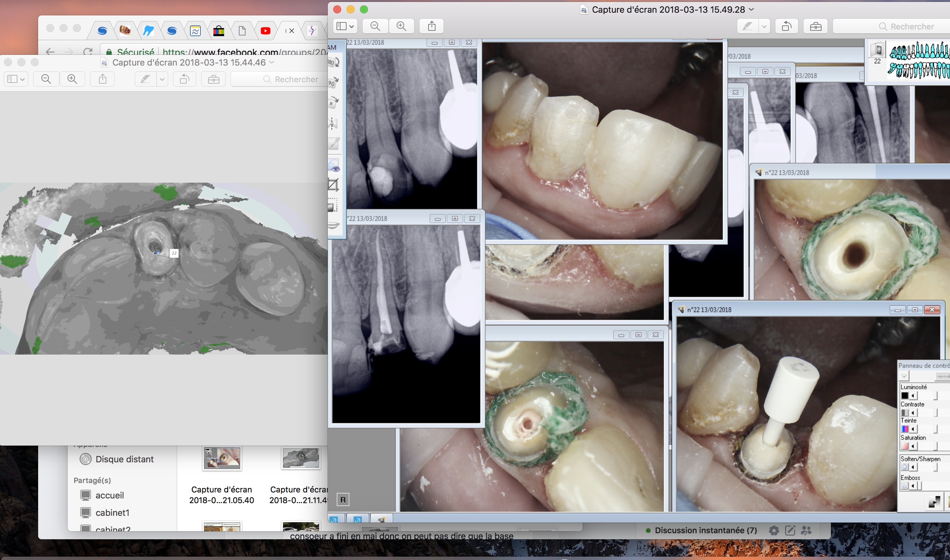Show the Markup toolbar in the 15.44.46 window
950x560 pixels.
click(x=213, y=79)
